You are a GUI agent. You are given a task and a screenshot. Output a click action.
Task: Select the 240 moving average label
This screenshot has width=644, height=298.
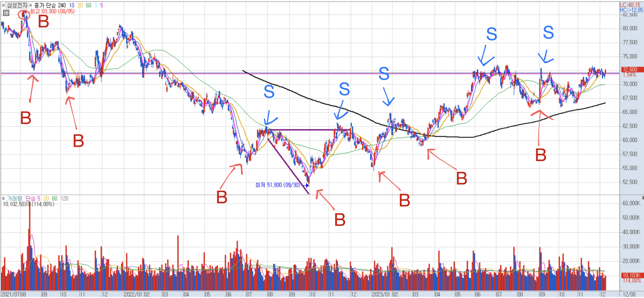[62, 5]
